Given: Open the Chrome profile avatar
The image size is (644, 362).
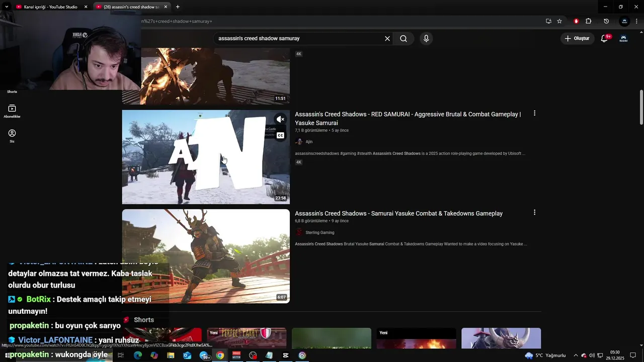Looking at the screenshot, I should [624, 21].
